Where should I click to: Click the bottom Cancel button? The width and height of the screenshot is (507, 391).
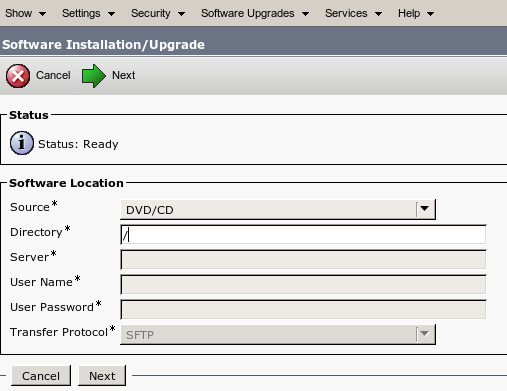point(41,376)
